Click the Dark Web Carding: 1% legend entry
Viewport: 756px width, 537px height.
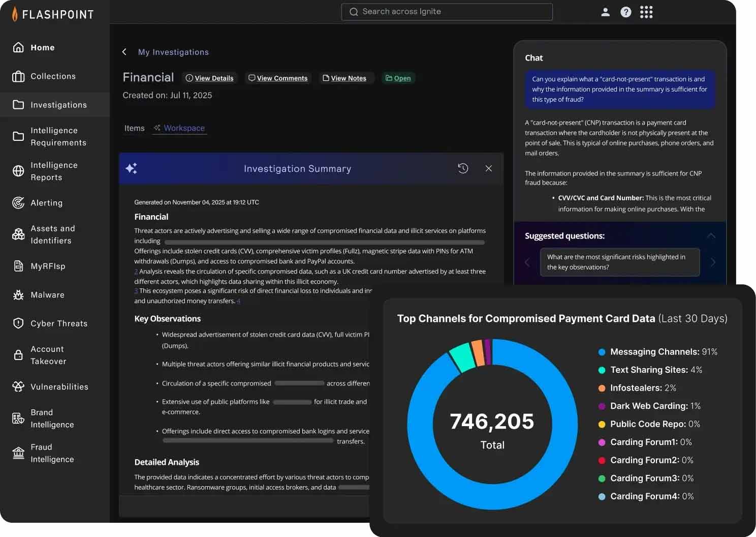tap(649, 406)
